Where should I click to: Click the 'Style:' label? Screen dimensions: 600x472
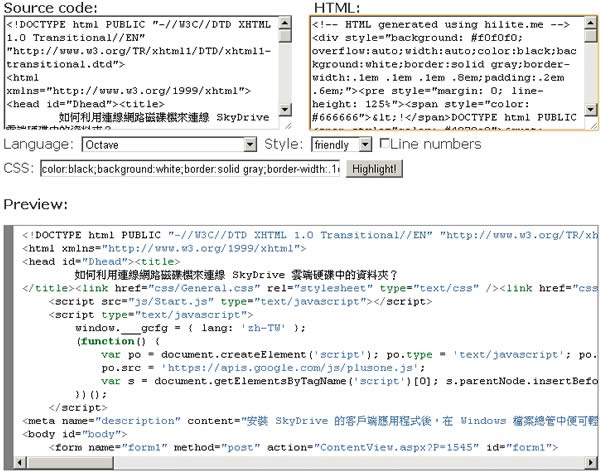[x=284, y=144]
